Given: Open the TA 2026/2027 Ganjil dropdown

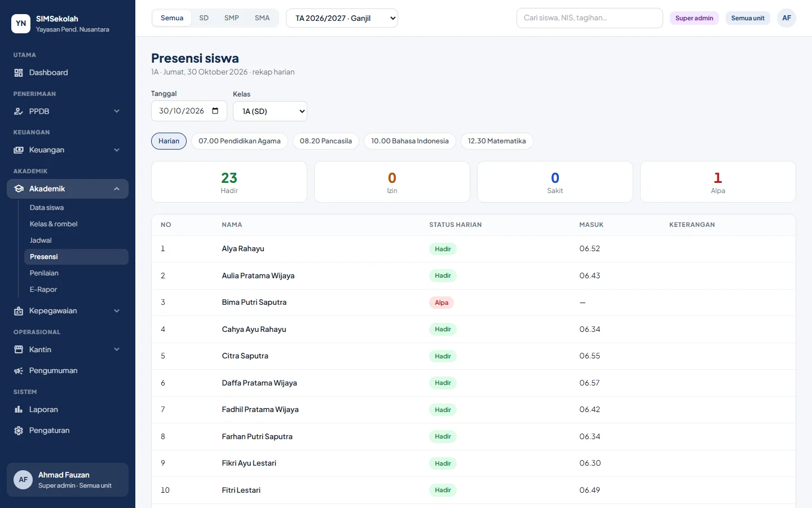Looking at the screenshot, I should coord(342,18).
